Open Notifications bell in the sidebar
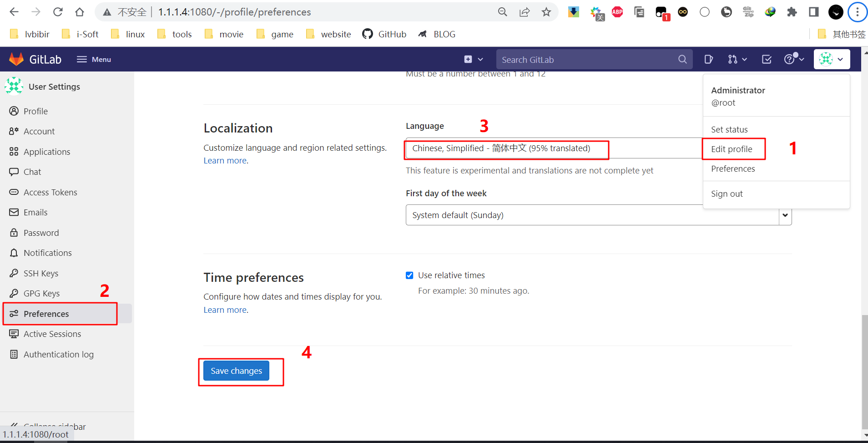This screenshot has width=868, height=443. (47, 253)
